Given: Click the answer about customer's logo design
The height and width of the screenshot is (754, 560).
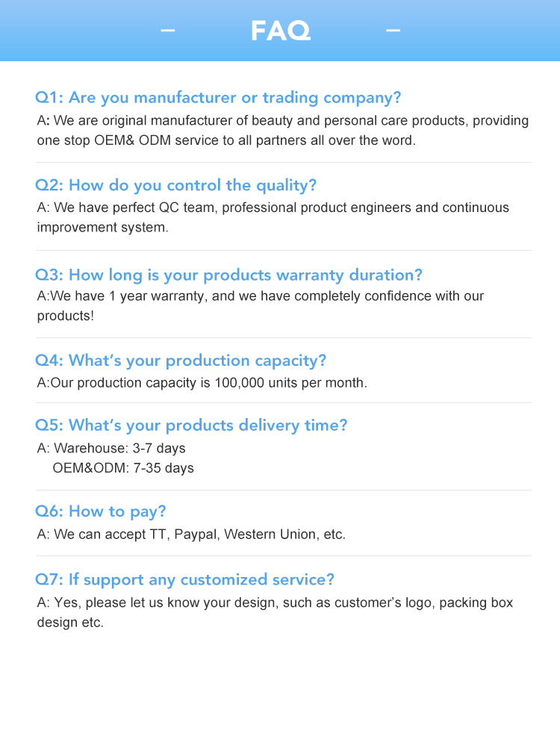Looking at the screenshot, I should point(275,612).
